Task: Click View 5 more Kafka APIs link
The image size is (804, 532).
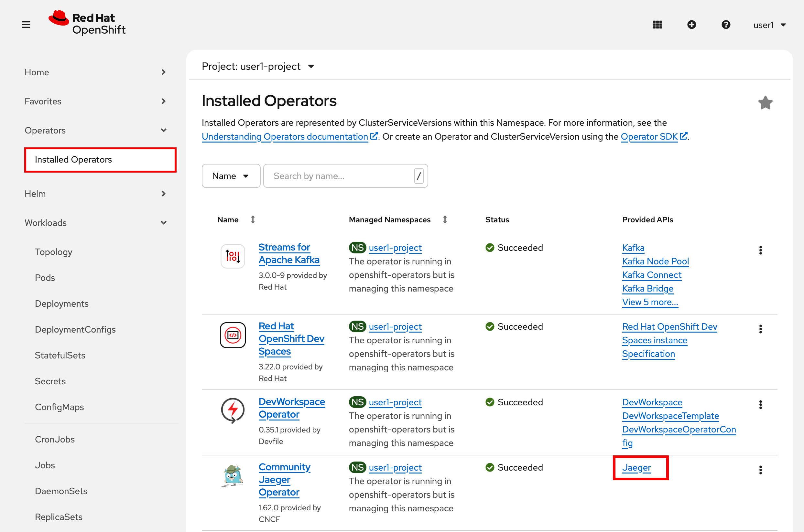Action: pyautogui.click(x=650, y=302)
